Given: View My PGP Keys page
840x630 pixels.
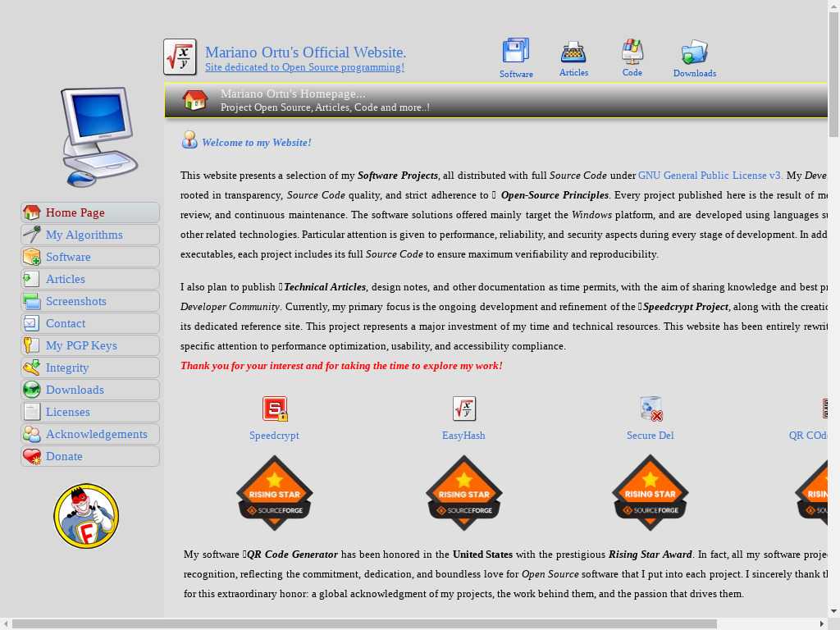Looking at the screenshot, I should click(90, 345).
